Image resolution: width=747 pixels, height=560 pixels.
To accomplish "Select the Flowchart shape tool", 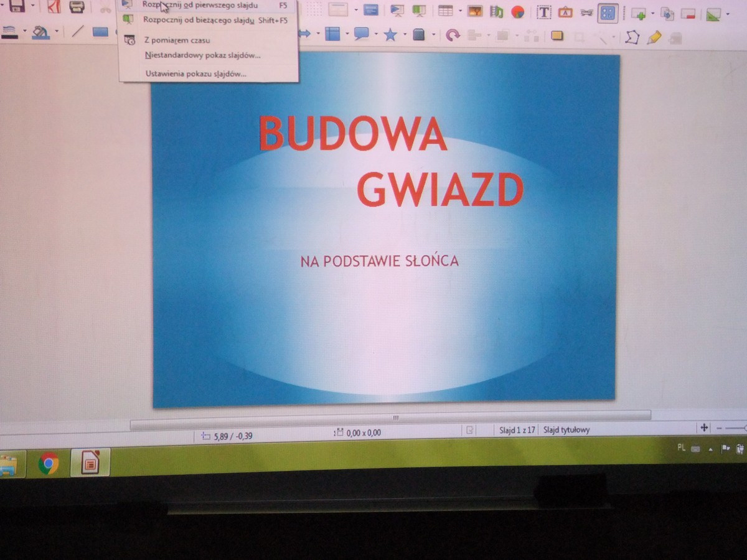I will [333, 34].
